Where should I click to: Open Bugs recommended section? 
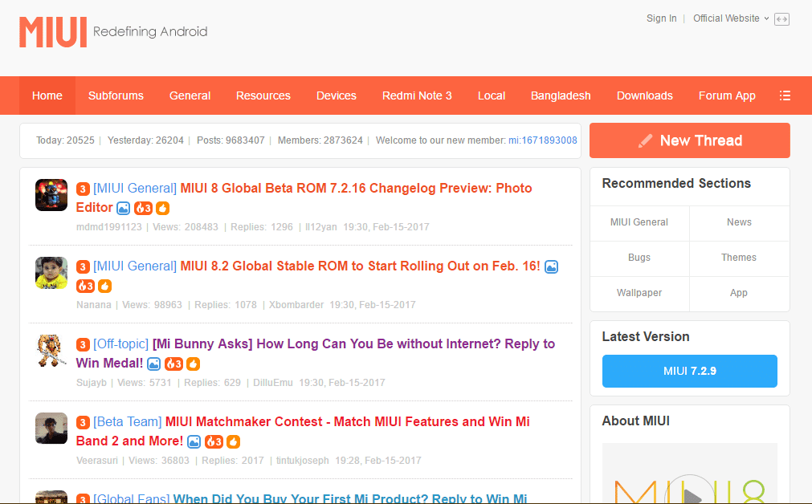pos(639,258)
